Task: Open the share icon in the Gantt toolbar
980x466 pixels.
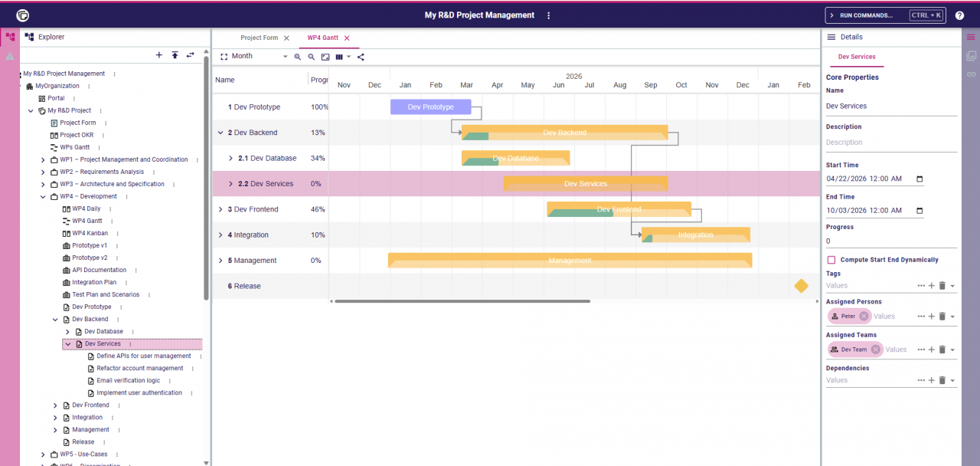Action: point(361,57)
